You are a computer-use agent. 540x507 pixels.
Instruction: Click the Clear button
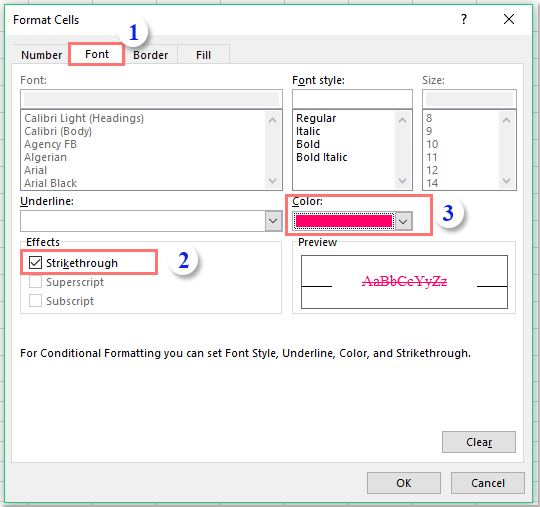(x=479, y=442)
